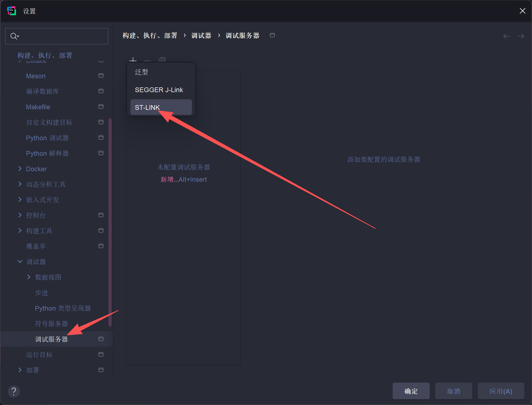The height and width of the screenshot is (405, 532).
Task: Select Docker in settings tree
Action: (36, 169)
